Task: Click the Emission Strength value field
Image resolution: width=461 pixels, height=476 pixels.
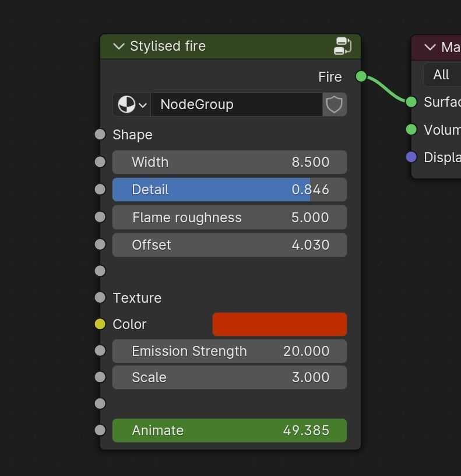Action: [229, 351]
